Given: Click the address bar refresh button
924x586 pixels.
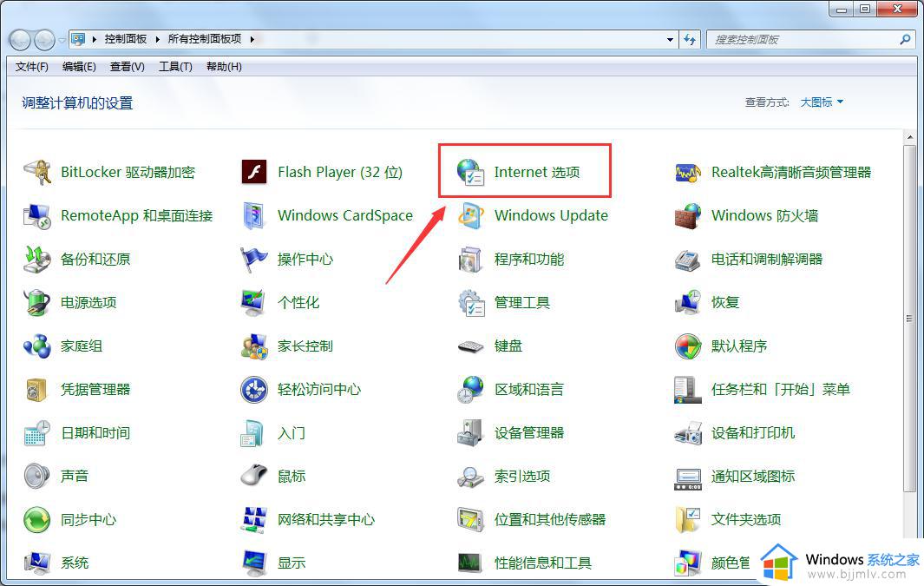Looking at the screenshot, I should tap(690, 39).
